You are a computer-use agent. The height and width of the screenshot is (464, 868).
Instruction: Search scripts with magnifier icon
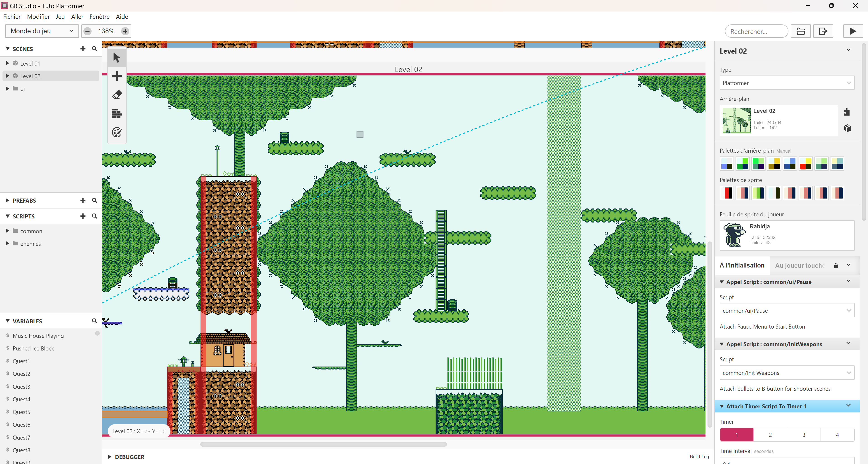[x=94, y=216]
